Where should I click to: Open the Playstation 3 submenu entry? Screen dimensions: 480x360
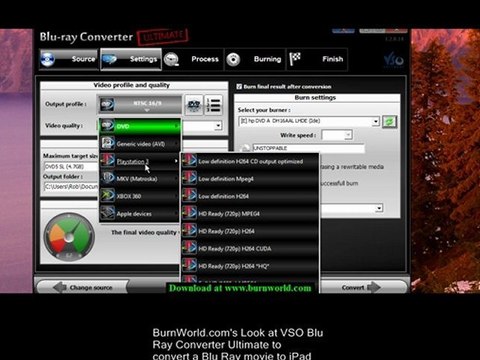coord(140,161)
